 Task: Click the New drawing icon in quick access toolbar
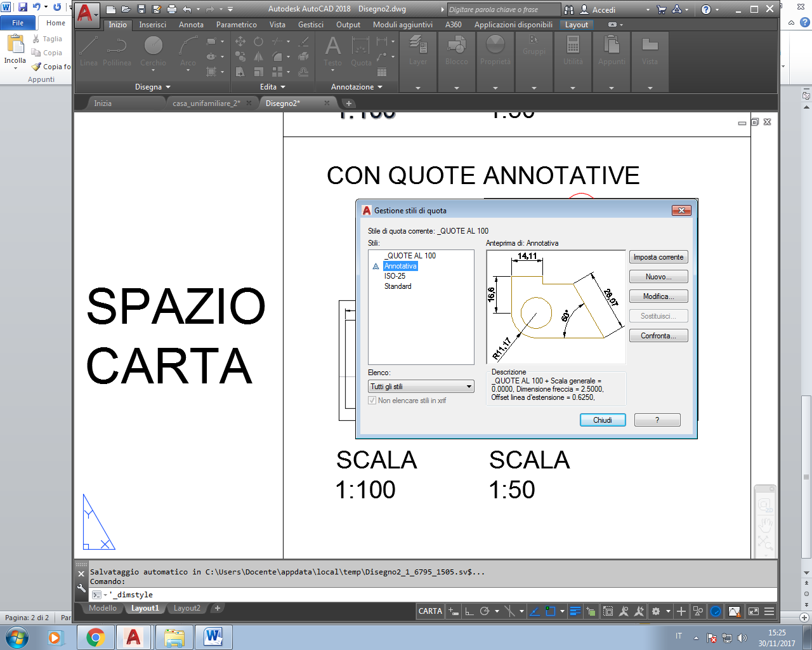[x=111, y=10]
